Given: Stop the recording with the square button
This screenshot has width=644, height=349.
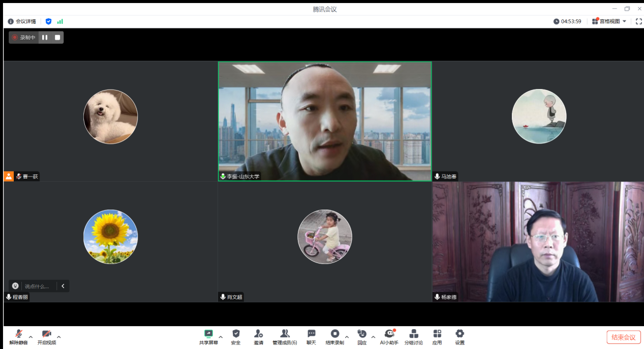Looking at the screenshot, I should pos(57,37).
